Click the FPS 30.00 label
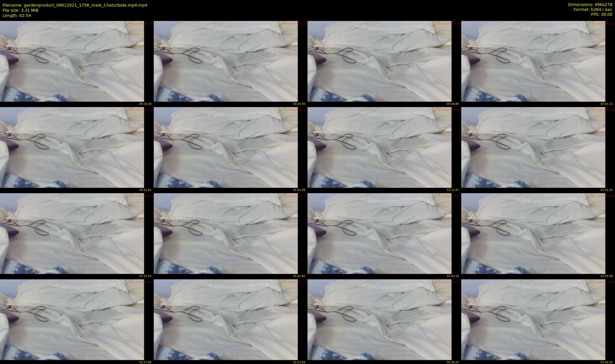The image size is (615, 364). tap(601, 14)
